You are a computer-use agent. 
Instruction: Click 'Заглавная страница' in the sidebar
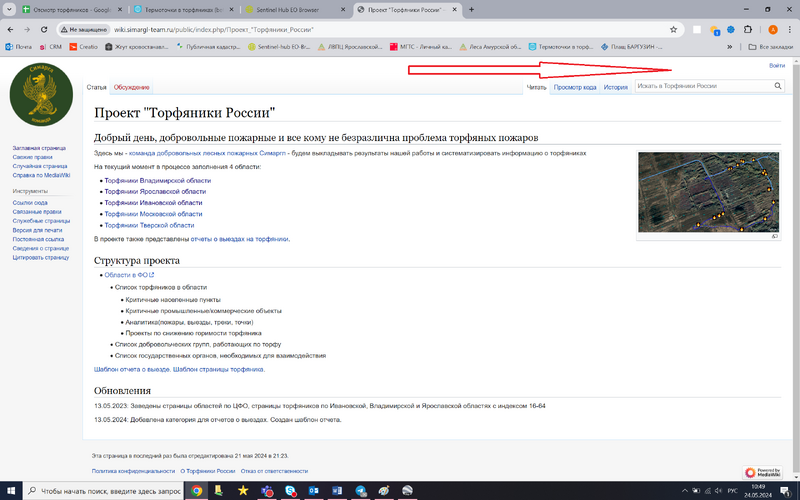coord(39,148)
